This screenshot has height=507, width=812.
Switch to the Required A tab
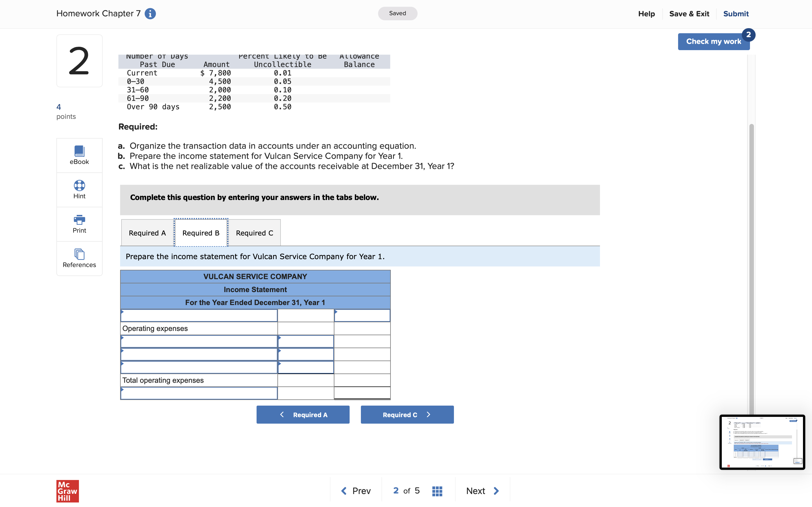tap(147, 233)
